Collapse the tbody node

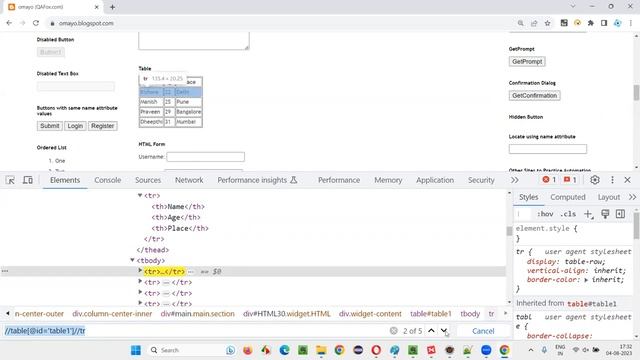coord(132,260)
